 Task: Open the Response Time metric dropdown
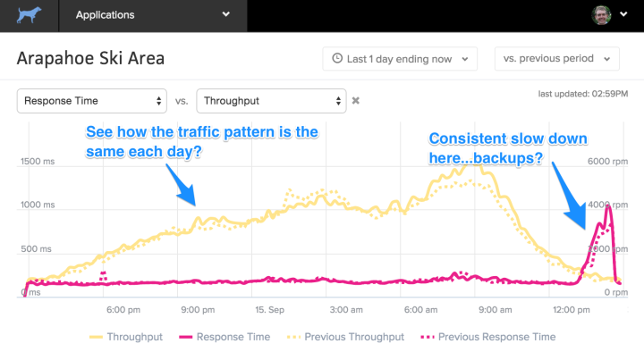coord(91,101)
